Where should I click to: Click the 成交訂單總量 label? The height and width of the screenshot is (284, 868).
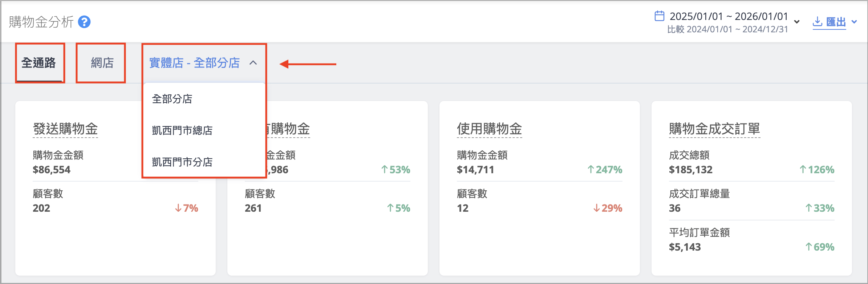click(x=699, y=194)
